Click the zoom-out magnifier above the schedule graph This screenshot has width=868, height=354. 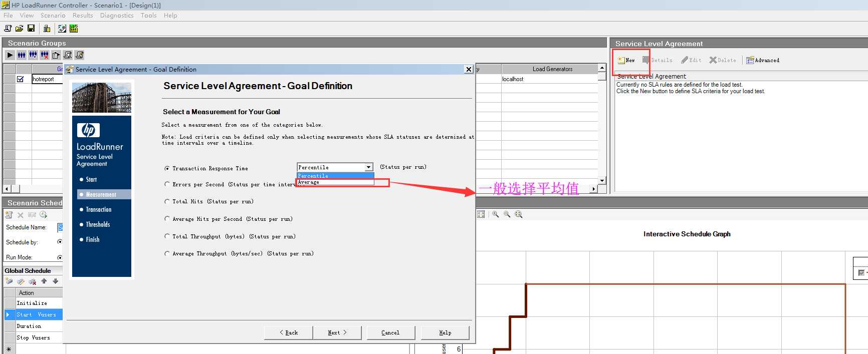coord(507,214)
